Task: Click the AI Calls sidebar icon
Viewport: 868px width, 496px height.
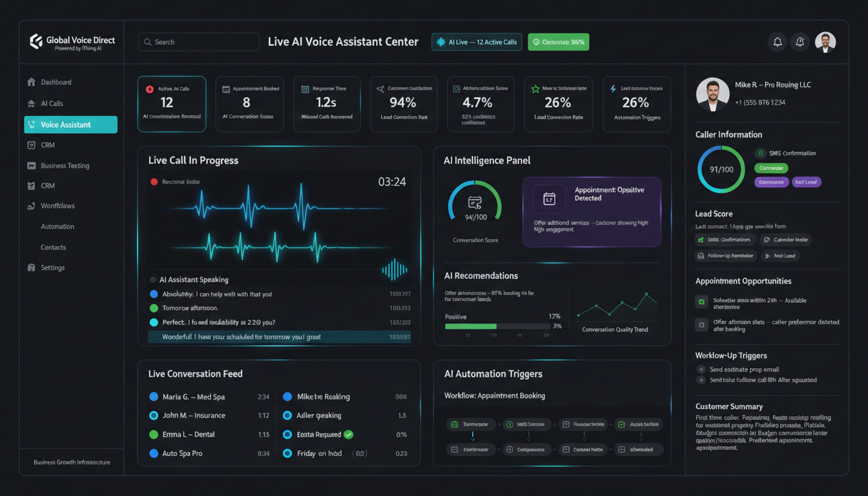Action: (31, 103)
